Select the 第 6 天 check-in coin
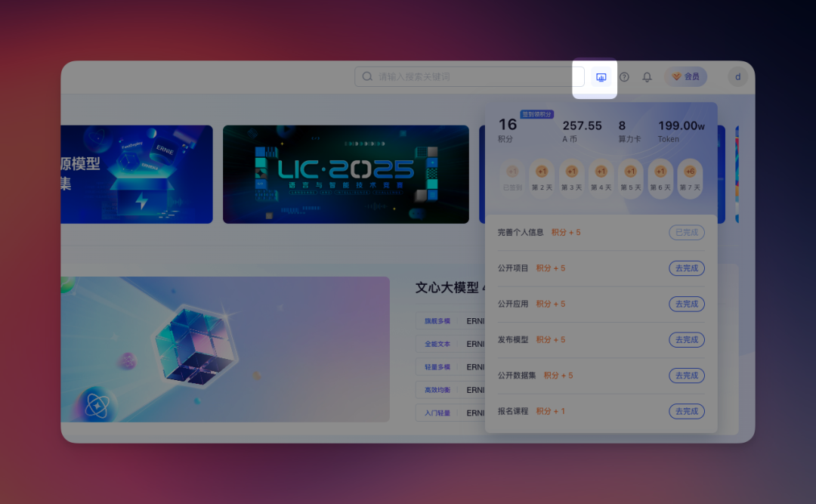Viewport: 816px width, 504px height. tap(660, 178)
